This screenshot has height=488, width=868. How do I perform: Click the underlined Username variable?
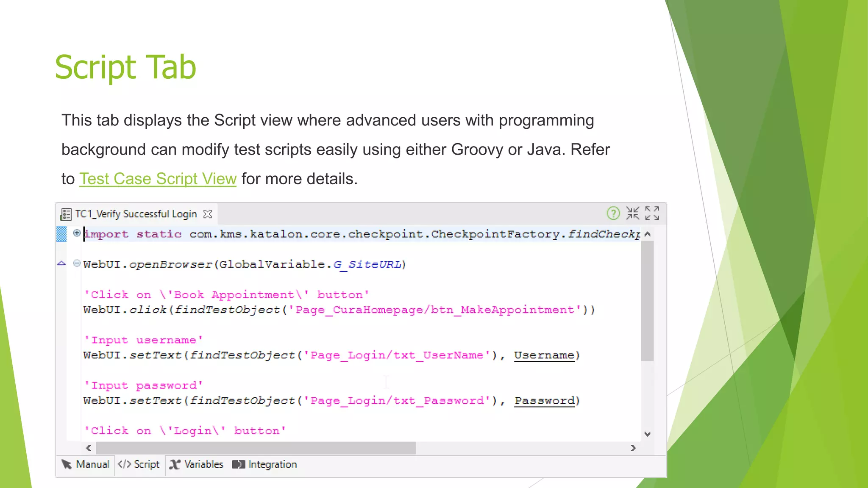tap(544, 355)
